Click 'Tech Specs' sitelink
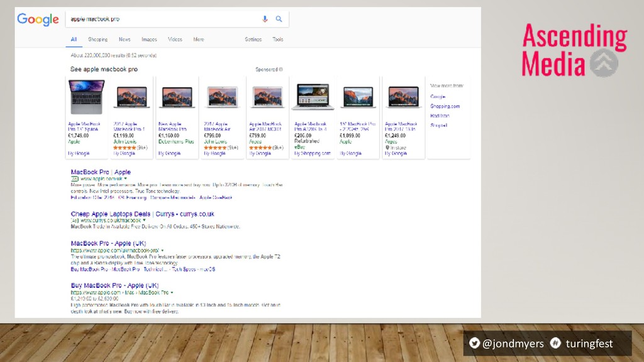644x362 pixels. pyautogui.click(x=184, y=269)
